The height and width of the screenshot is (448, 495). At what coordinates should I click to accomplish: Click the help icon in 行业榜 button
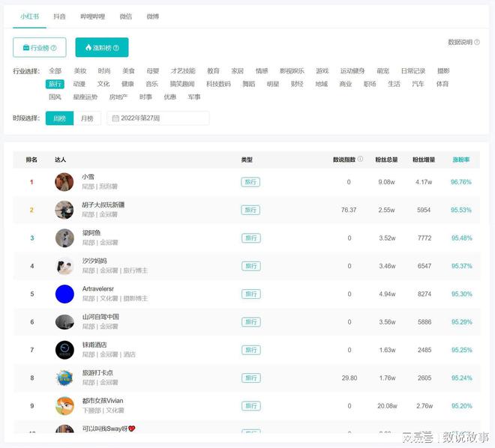(x=54, y=48)
